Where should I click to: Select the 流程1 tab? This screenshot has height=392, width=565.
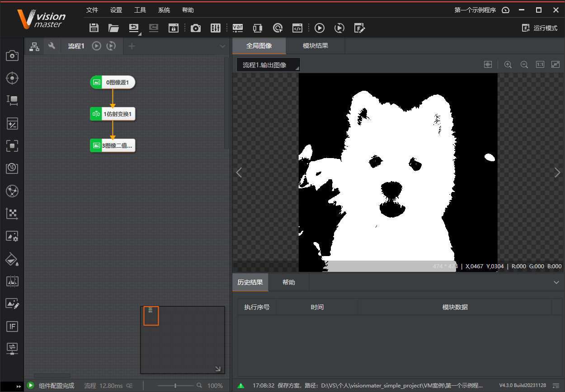coord(76,46)
